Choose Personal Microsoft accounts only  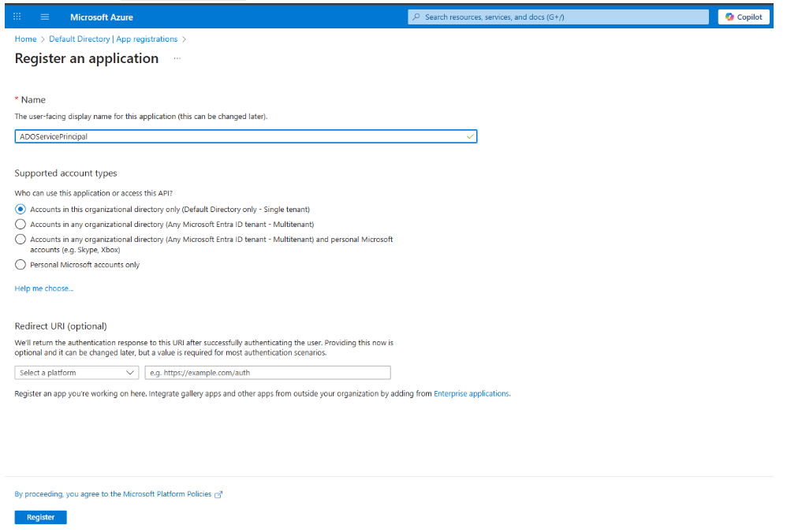pyautogui.click(x=21, y=265)
